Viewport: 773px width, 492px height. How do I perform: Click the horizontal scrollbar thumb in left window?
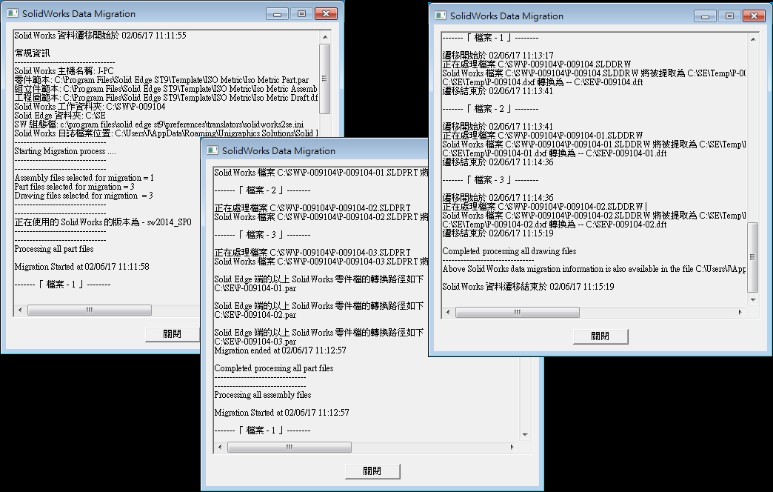tap(89, 310)
